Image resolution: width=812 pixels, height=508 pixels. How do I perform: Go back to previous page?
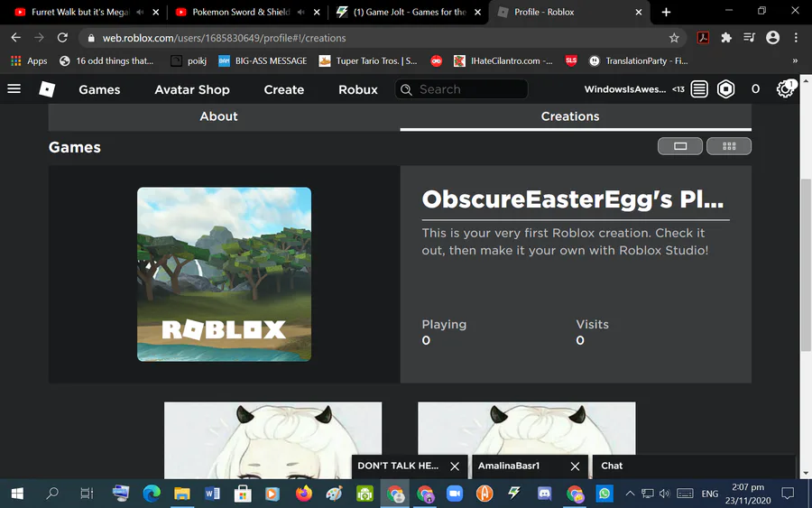pyautogui.click(x=16, y=38)
